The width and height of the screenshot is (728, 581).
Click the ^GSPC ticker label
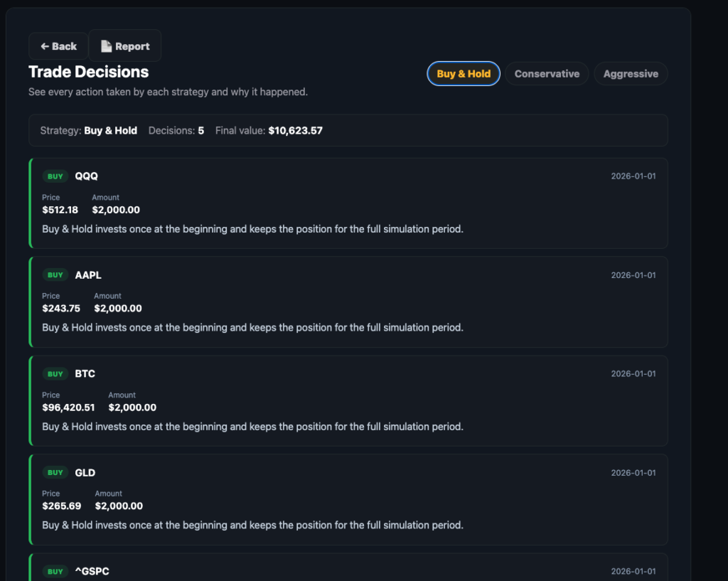point(92,571)
